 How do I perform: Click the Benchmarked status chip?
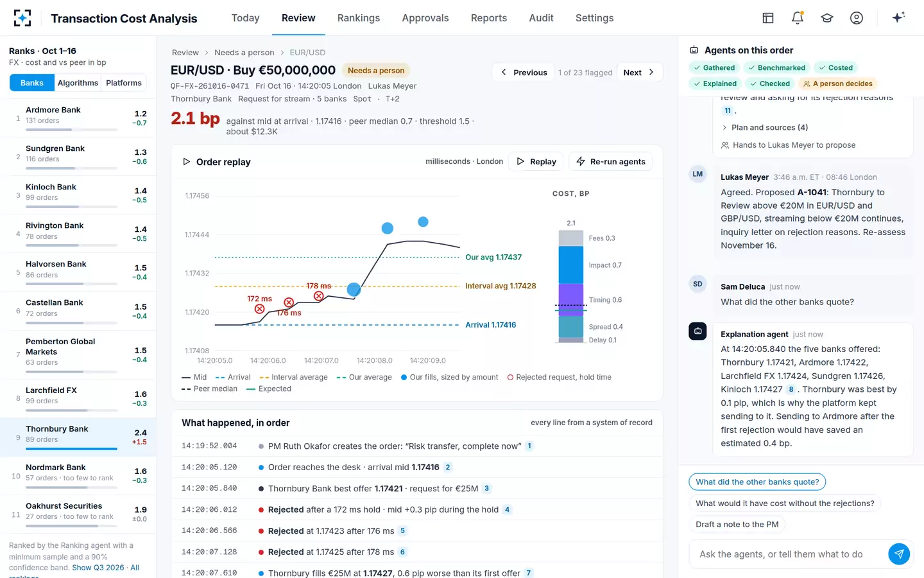[x=776, y=67]
